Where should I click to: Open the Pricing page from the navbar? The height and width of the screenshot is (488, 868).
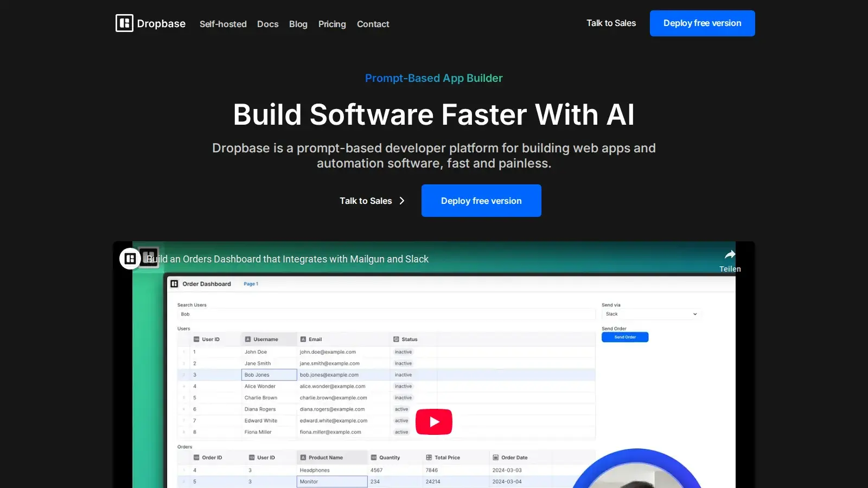click(332, 24)
